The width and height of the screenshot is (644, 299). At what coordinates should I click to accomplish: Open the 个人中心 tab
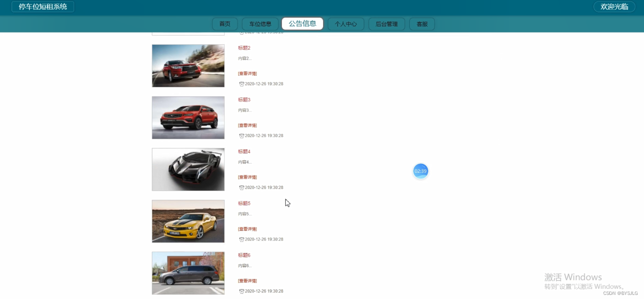(x=346, y=24)
